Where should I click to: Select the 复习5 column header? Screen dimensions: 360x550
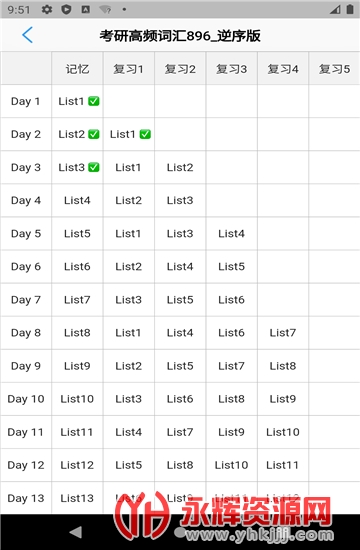coord(334,69)
